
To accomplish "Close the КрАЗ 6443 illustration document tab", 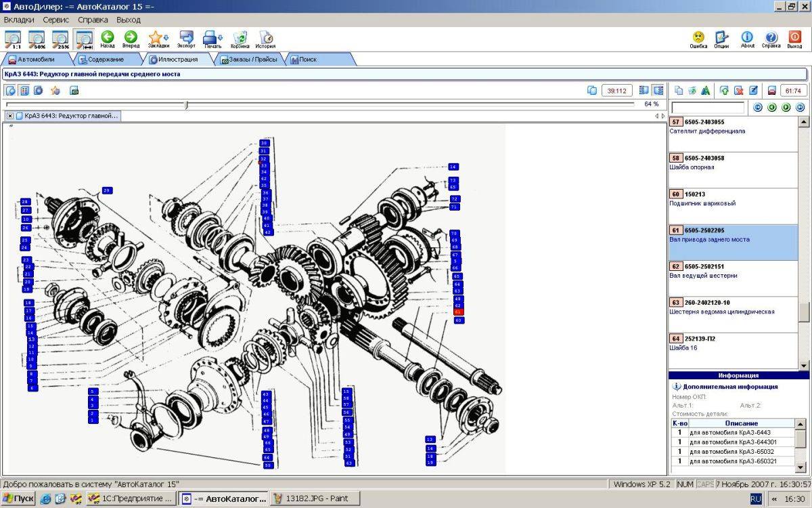I will 10,116.
